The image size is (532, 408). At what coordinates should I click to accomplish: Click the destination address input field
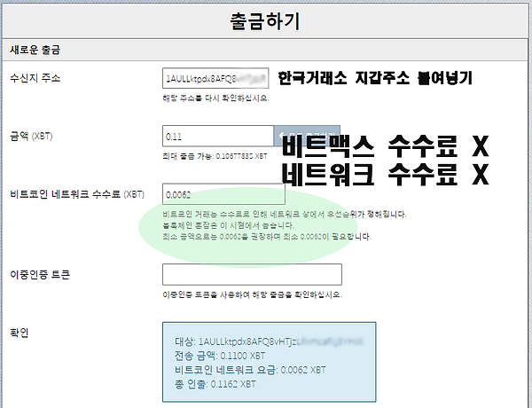pos(216,78)
